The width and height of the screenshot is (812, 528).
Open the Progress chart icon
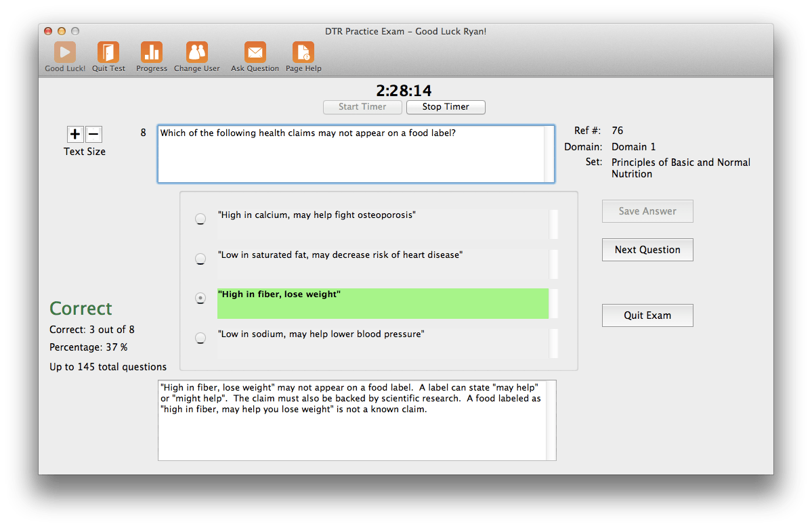point(151,52)
